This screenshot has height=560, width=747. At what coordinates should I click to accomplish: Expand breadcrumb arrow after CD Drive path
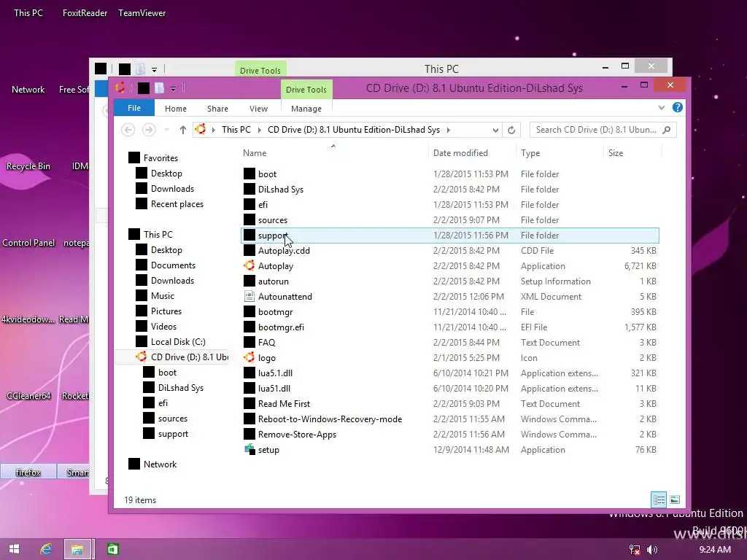point(449,130)
